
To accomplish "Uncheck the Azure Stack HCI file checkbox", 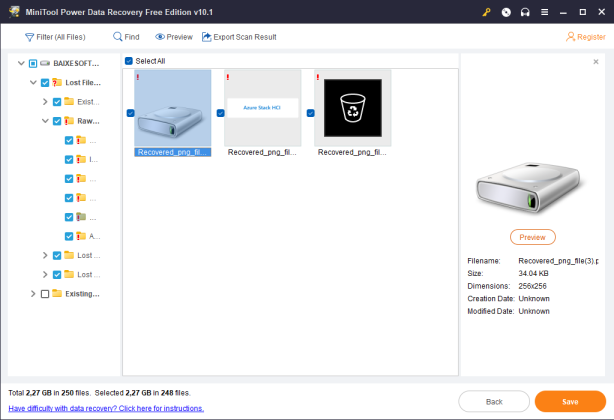I will click(x=220, y=113).
